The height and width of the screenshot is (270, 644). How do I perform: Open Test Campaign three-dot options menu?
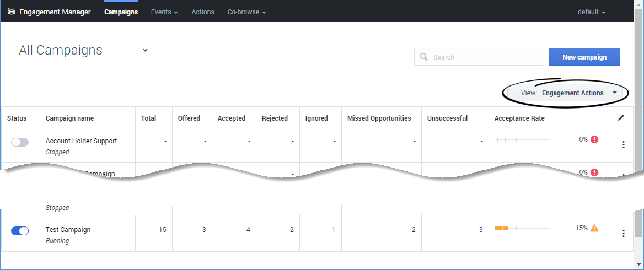point(623,234)
